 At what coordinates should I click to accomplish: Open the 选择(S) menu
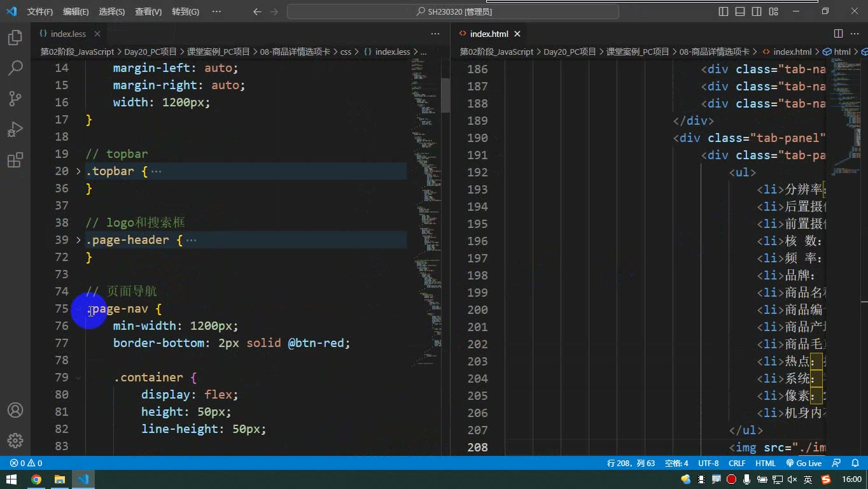112,11
